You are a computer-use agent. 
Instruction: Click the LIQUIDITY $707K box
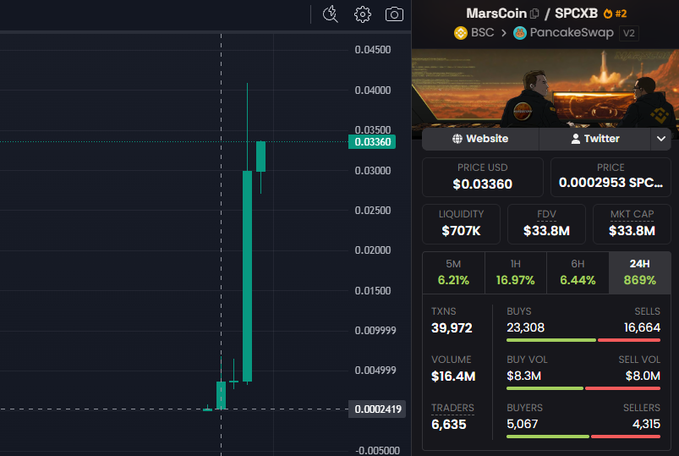(x=461, y=224)
